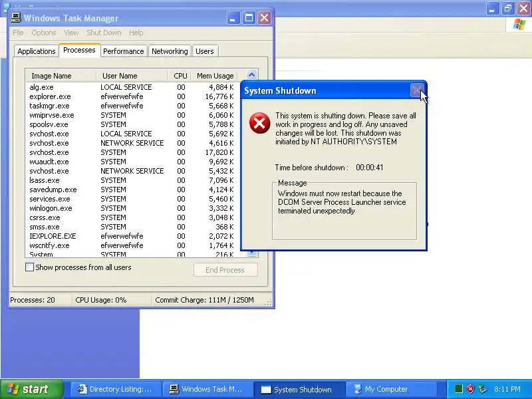This screenshot has width=532, height=399.
Task: Select the wscntfy.exe process
Action: click(132, 245)
